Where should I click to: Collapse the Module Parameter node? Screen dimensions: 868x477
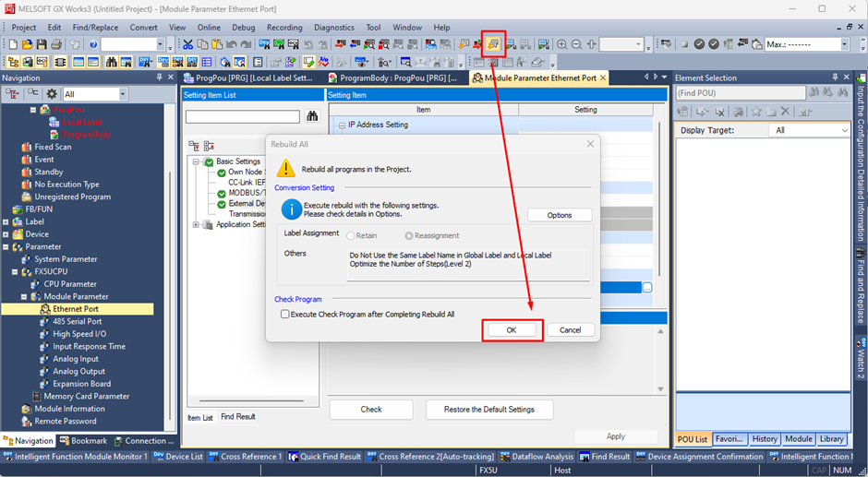[24, 296]
